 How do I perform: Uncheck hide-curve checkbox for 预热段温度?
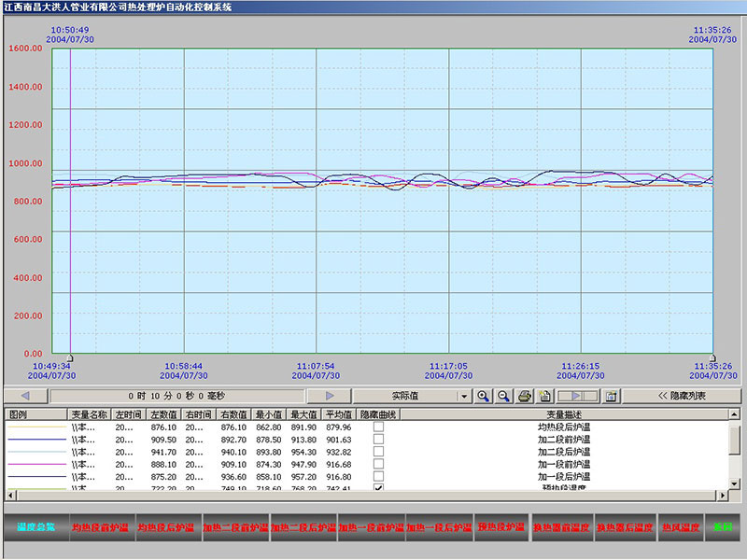pos(378,487)
